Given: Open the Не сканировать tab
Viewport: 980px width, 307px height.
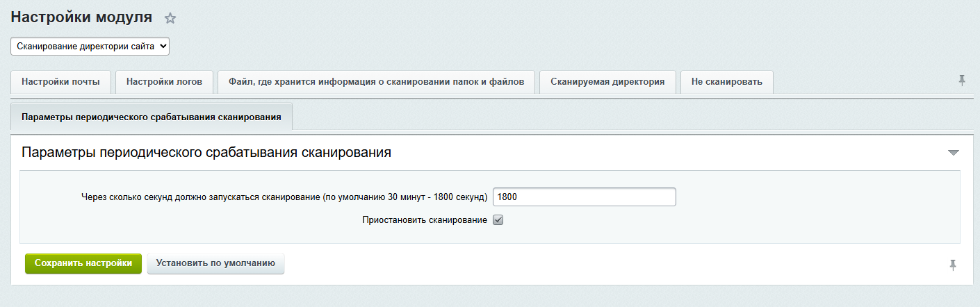Looking at the screenshot, I should (726, 82).
